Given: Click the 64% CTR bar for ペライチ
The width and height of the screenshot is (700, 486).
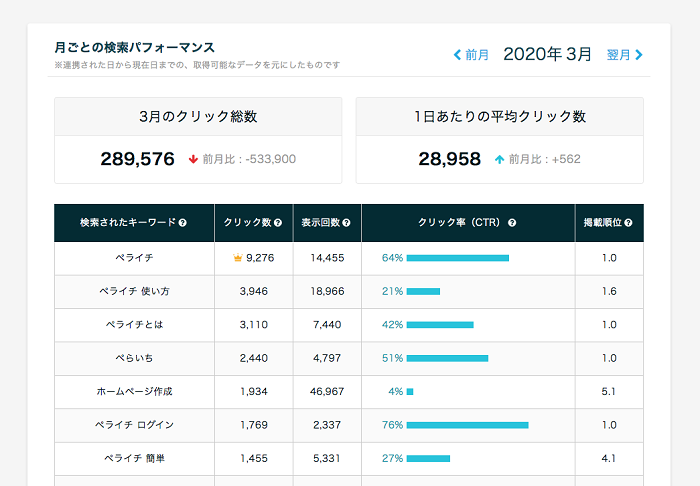Looking at the screenshot, I should click(x=458, y=258).
